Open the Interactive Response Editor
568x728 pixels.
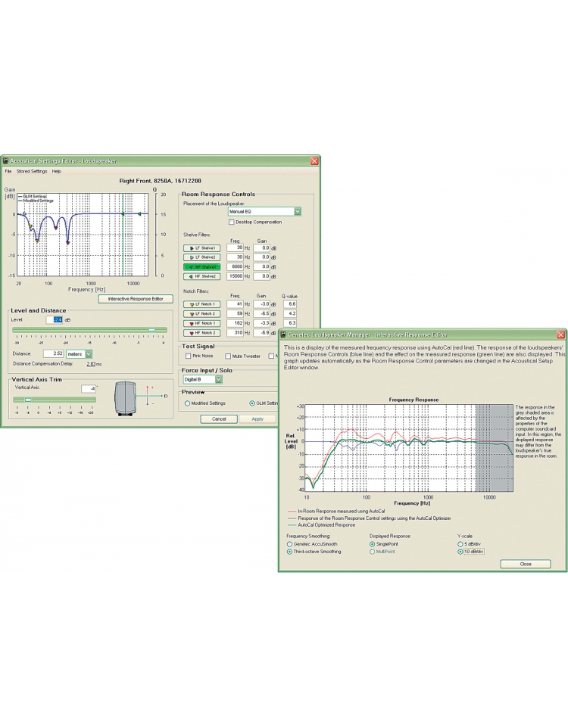(136, 299)
